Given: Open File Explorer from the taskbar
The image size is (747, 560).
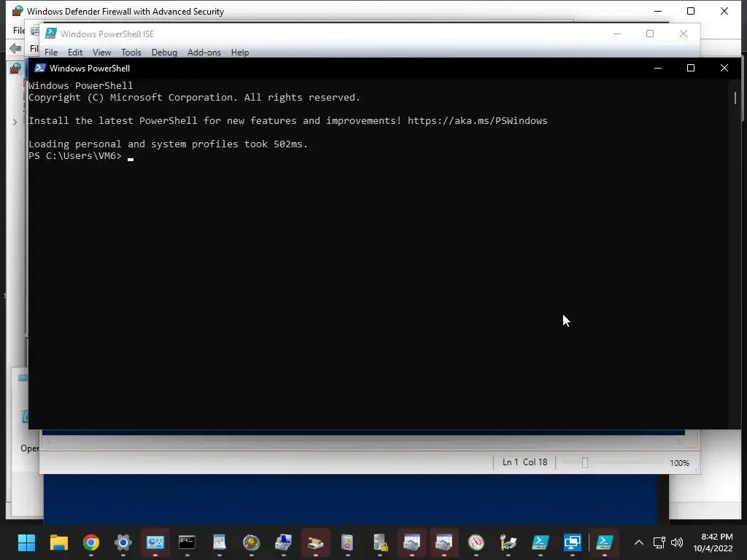Looking at the screenshot, I should 59,542.
